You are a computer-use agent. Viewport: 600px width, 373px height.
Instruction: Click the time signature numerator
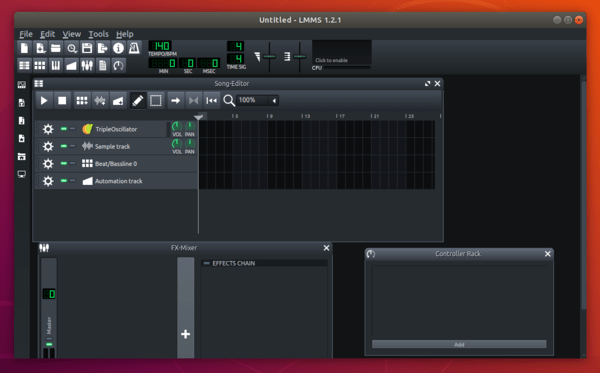click(x=236, y=46)
